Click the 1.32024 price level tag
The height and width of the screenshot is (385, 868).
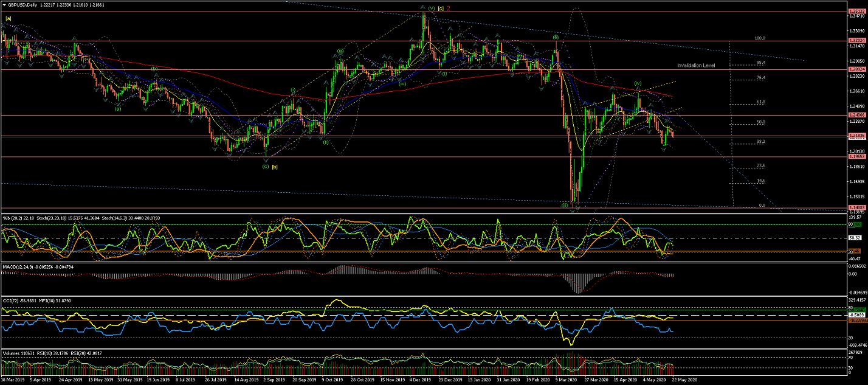(856, 41)
